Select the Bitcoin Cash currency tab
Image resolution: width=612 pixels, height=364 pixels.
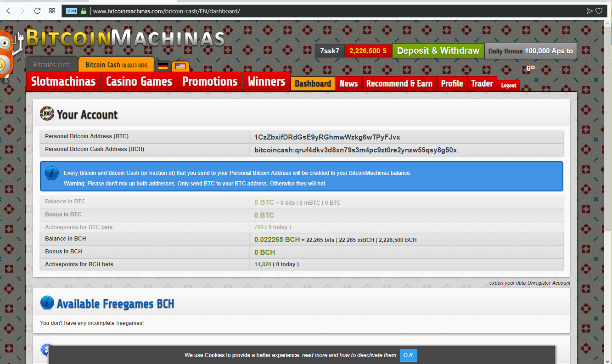pos(117,65)
